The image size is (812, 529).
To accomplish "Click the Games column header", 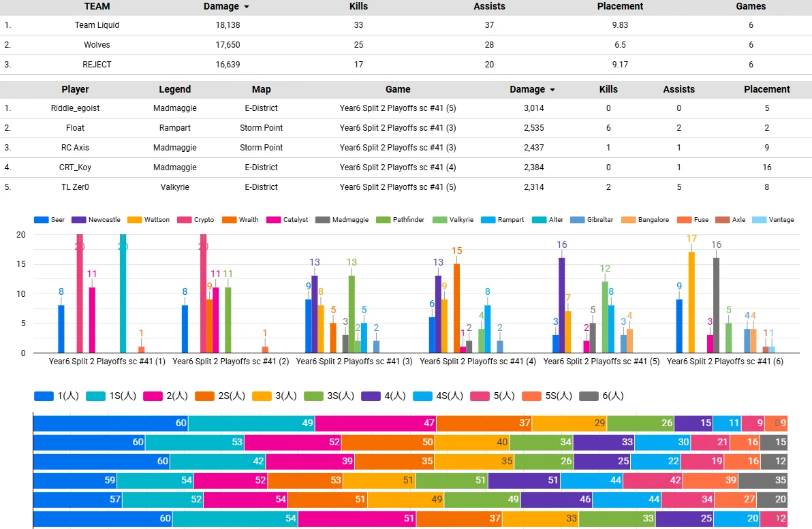I will [x=751, y=6].
